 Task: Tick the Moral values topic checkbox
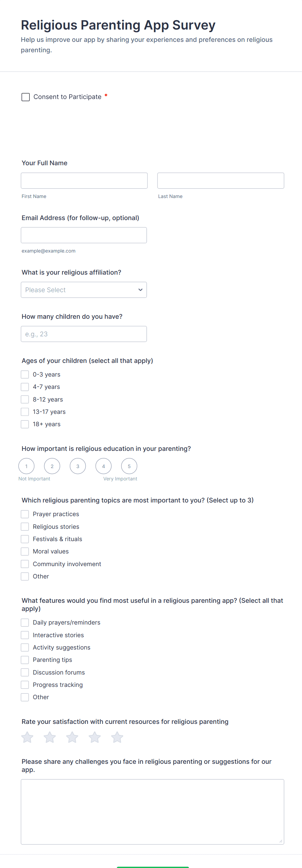point(25,551)
